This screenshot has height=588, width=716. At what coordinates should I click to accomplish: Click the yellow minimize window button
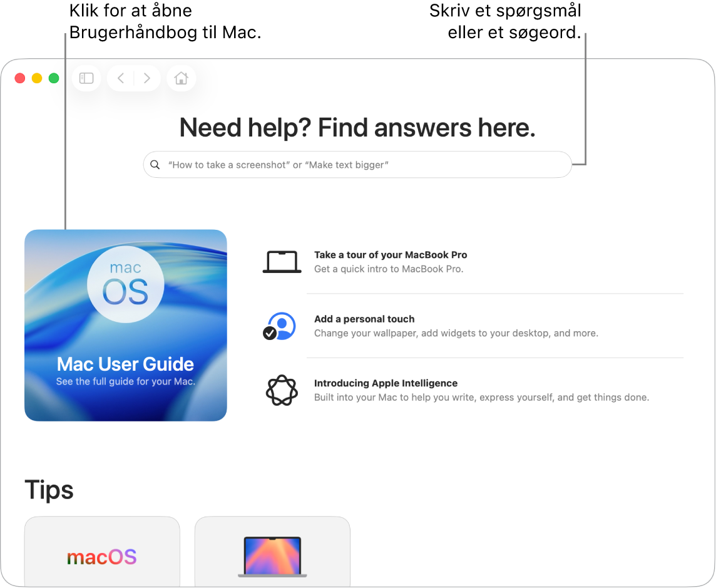37,78
